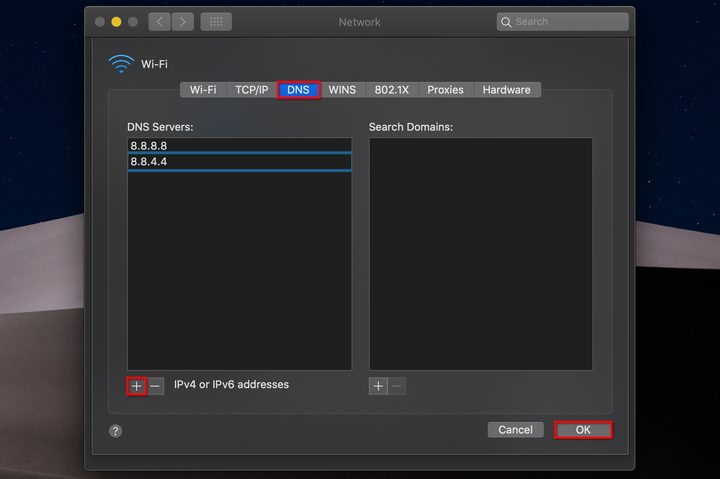The image size is (720, 479).
Task: Click in the Search field
Action: [x=562, y=22]
